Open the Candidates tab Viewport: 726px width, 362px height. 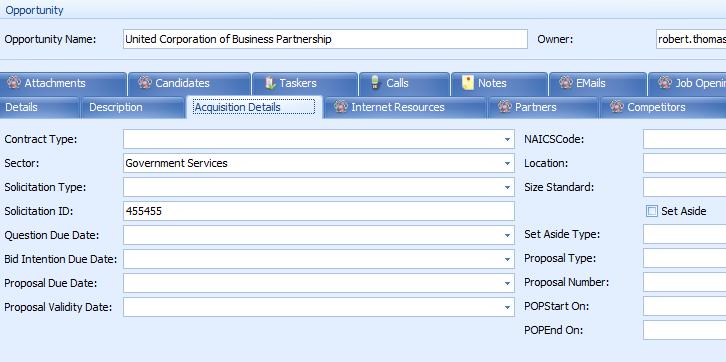click(189, 83)
